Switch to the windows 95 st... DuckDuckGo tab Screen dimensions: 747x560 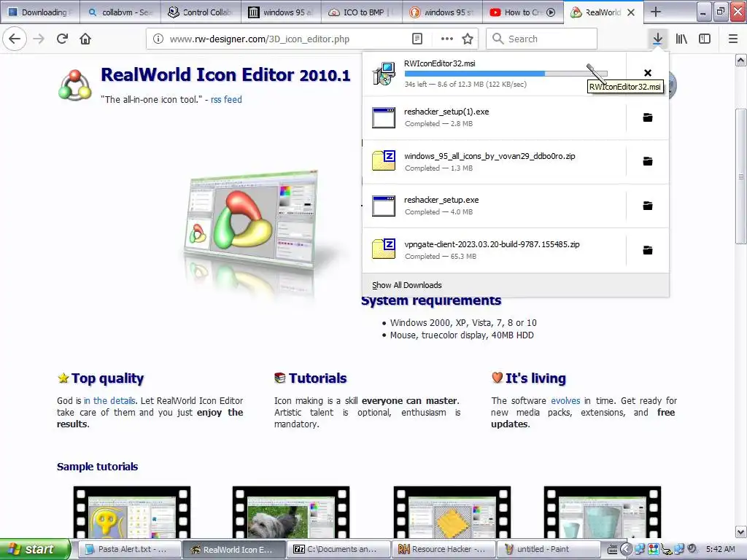coord(442,12)
